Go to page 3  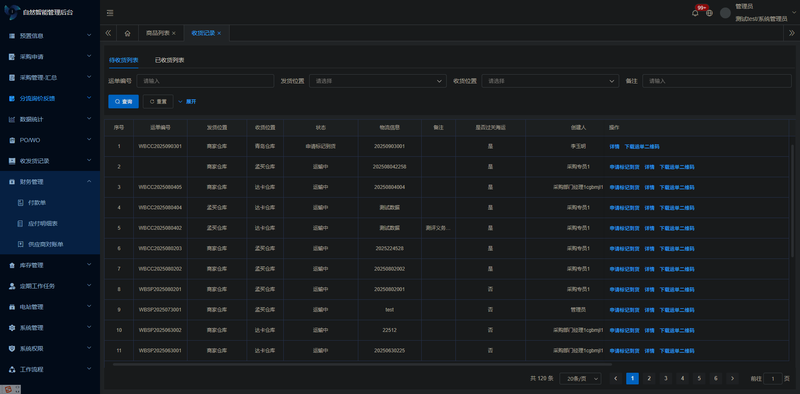pos(666,378)
